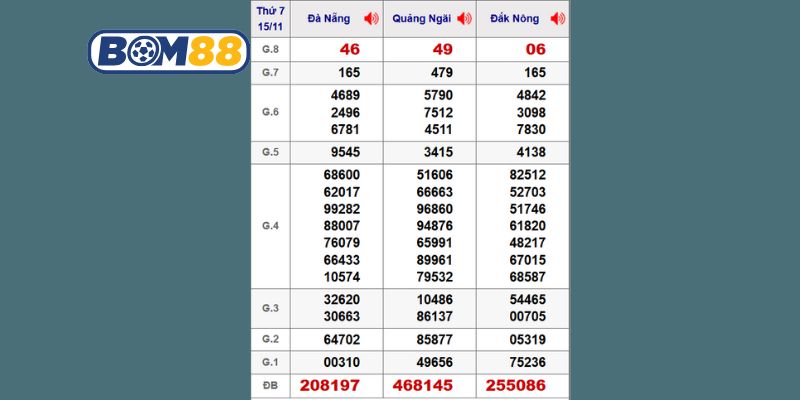
Task: Click G.4 number 62017
Action: click(x=342, y=192)
